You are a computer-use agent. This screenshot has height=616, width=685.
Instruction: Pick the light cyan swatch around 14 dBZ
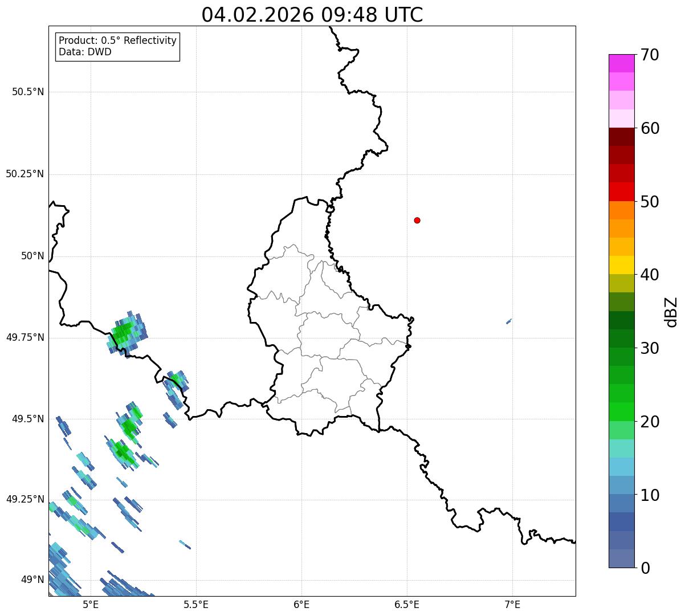pyautogui.click(x=622, y=467)
